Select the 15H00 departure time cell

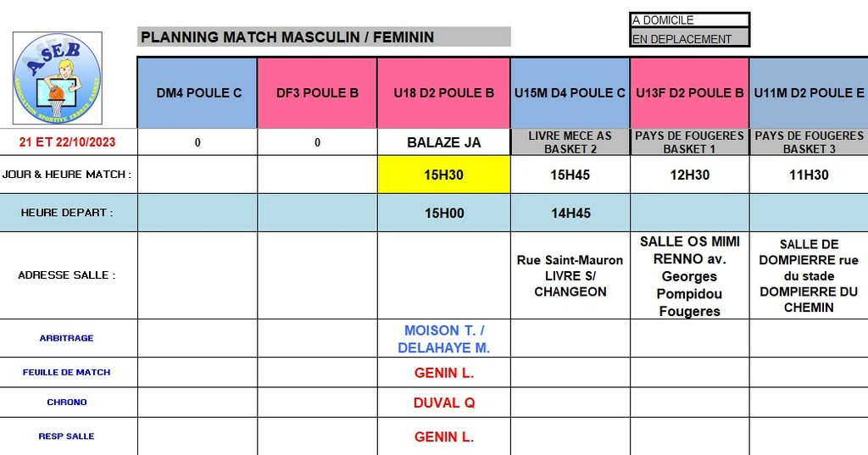pos(443,213)
